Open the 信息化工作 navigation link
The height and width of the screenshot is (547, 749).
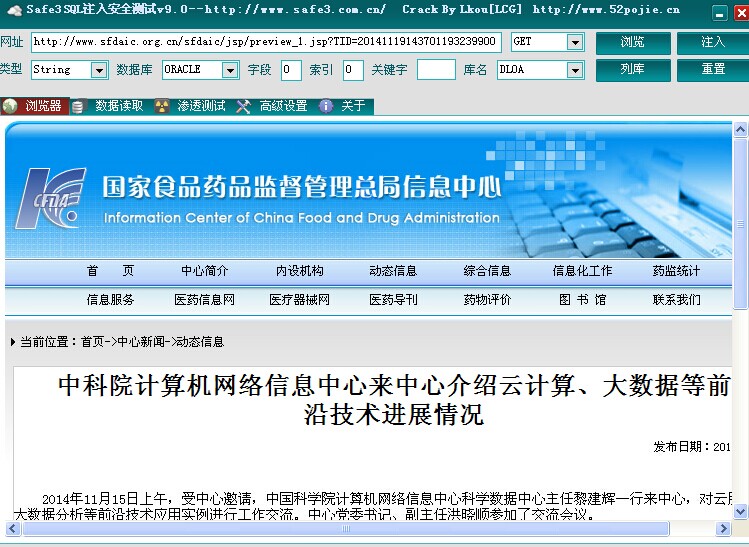(582, 271)
